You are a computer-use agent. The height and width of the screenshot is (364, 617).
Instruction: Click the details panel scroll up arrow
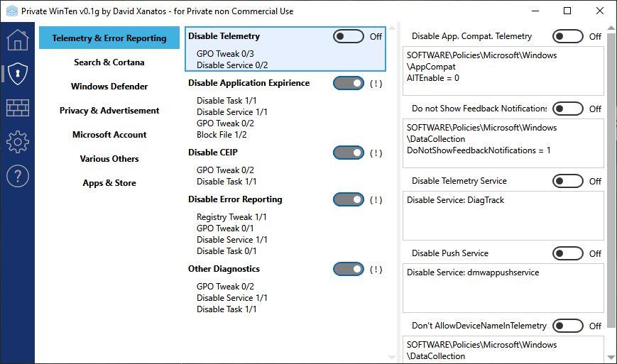pyautogui.click(x=611, y=28)
